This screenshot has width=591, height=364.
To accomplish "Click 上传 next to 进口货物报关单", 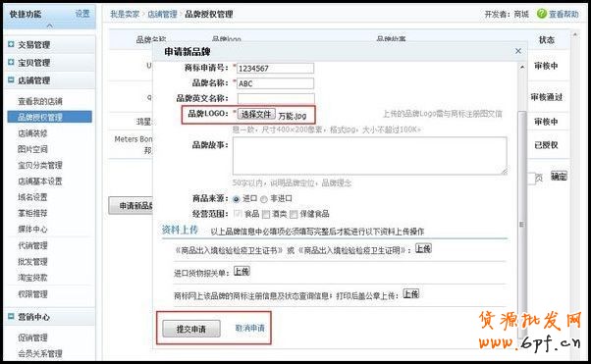I will (x=242, y=272).
